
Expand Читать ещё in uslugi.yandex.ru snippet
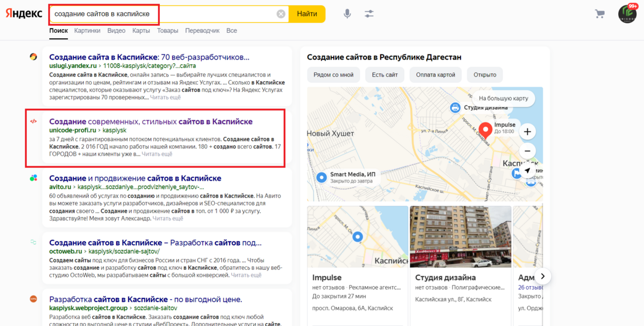(x=165, y=97)
